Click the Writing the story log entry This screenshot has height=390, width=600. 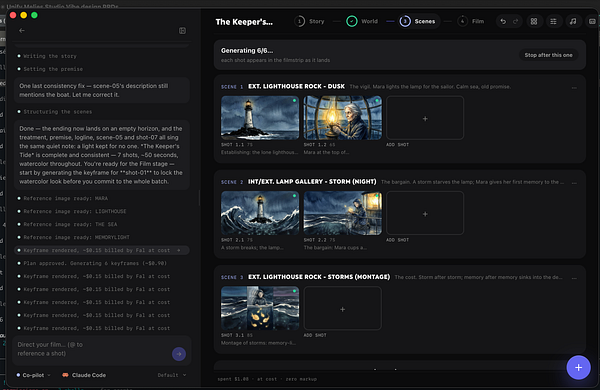50,56
